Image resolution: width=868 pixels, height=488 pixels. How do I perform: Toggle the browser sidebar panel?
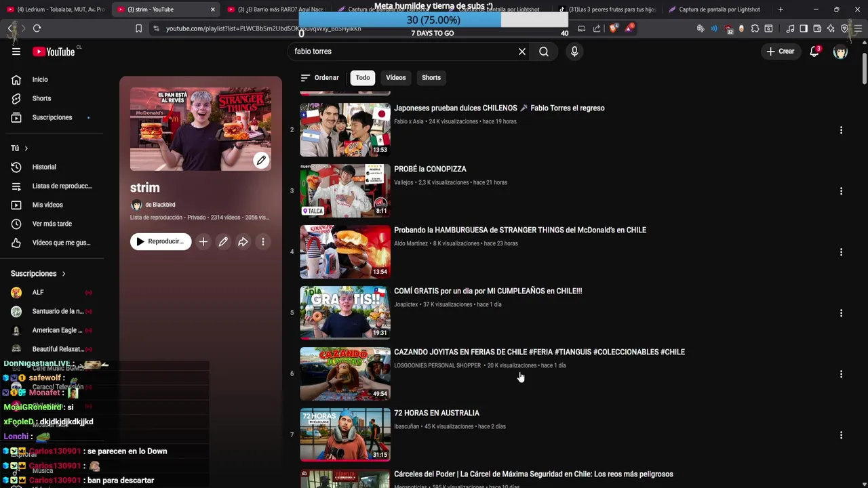pos(804,28)
